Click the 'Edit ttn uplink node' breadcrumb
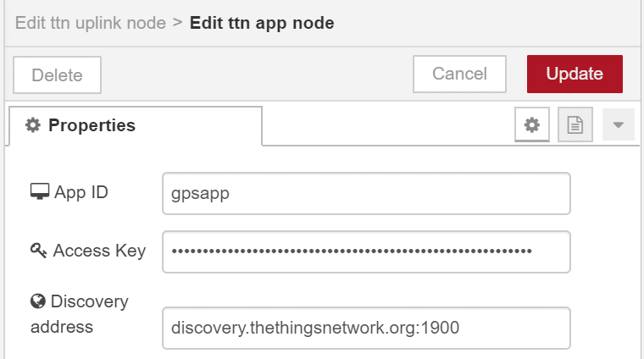644x359 pixels. click(x=91, y=23)
